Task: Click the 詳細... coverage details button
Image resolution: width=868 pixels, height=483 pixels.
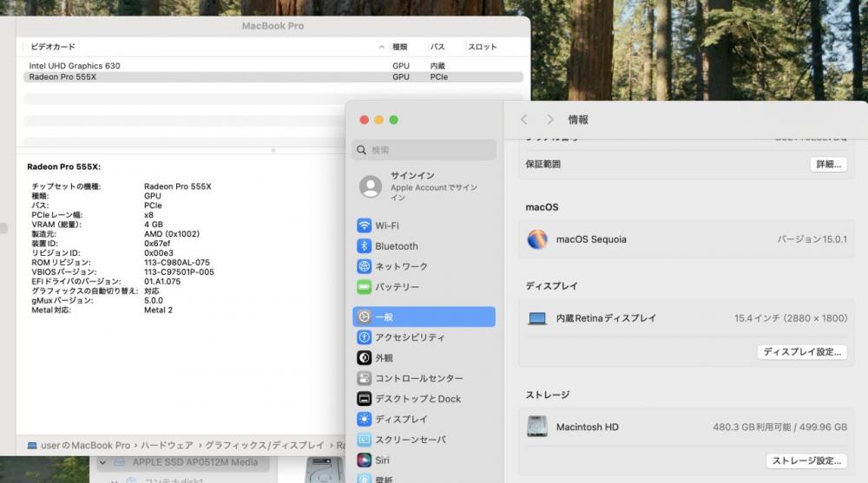Action: coord(829,164)
